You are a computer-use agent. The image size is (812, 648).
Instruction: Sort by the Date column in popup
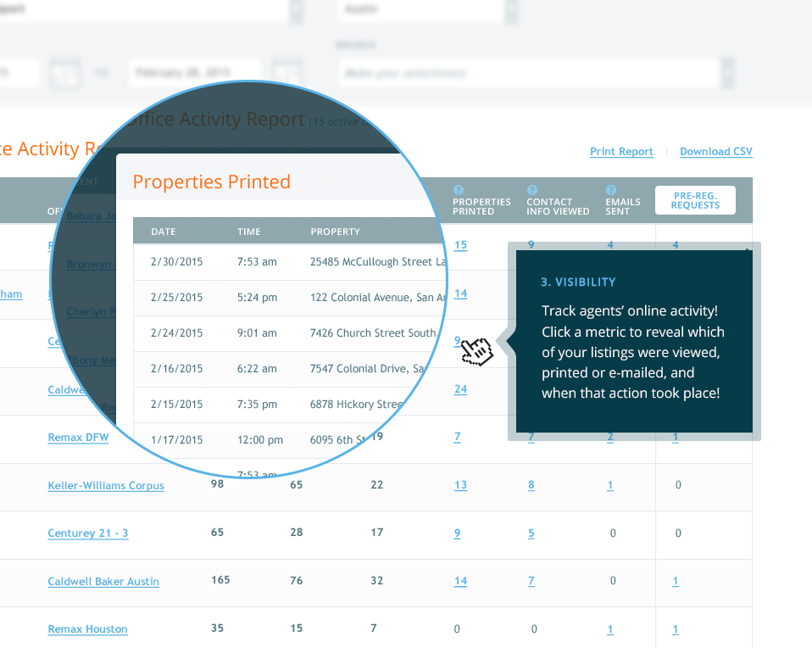[164, 232]
